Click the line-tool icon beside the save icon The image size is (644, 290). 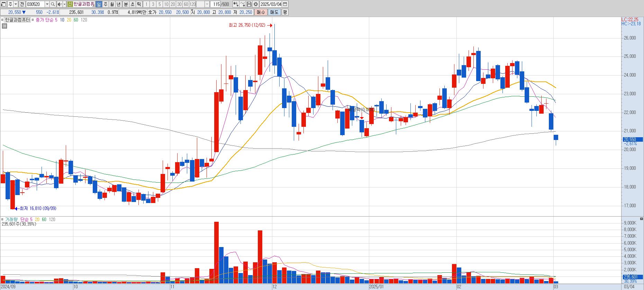pyautogui.click(x=243, y=4)
